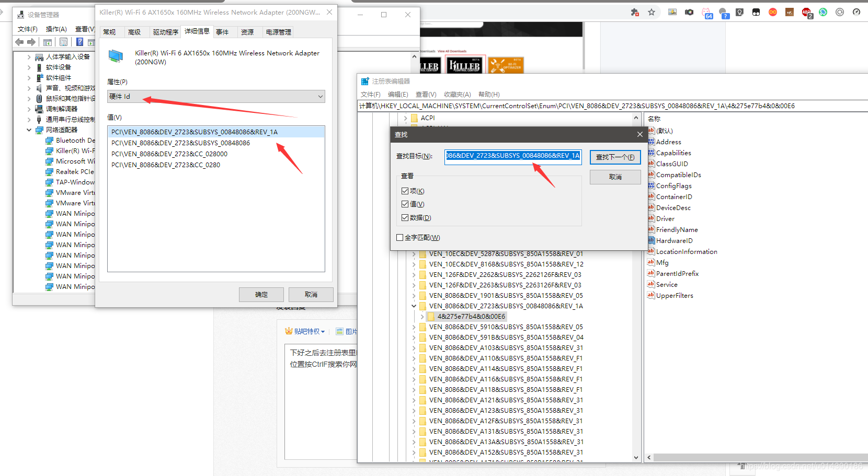Click the green puzzle extension icon

[823, 12]
